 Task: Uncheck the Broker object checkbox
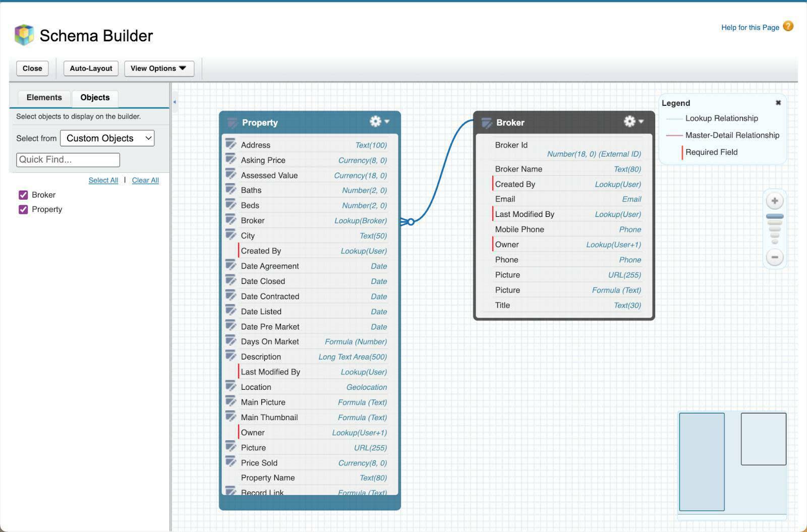tap(23, 195)
